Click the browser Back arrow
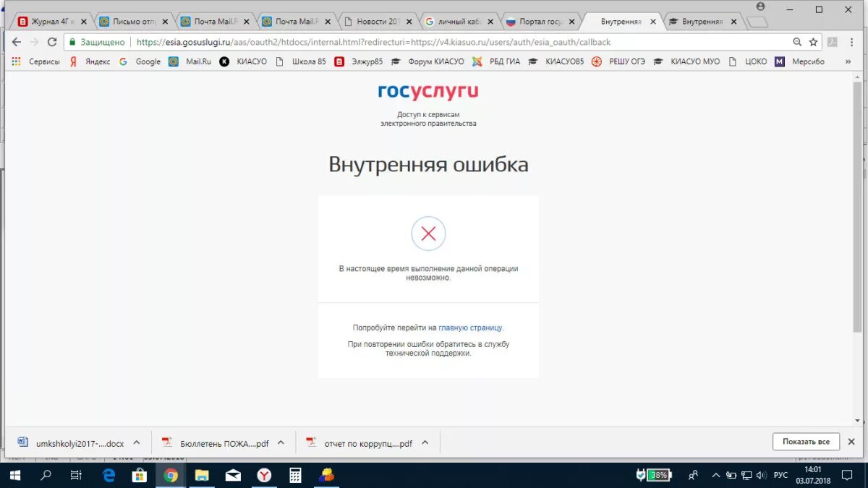Viewport: 868px width, 488px height. click(17, 42)
